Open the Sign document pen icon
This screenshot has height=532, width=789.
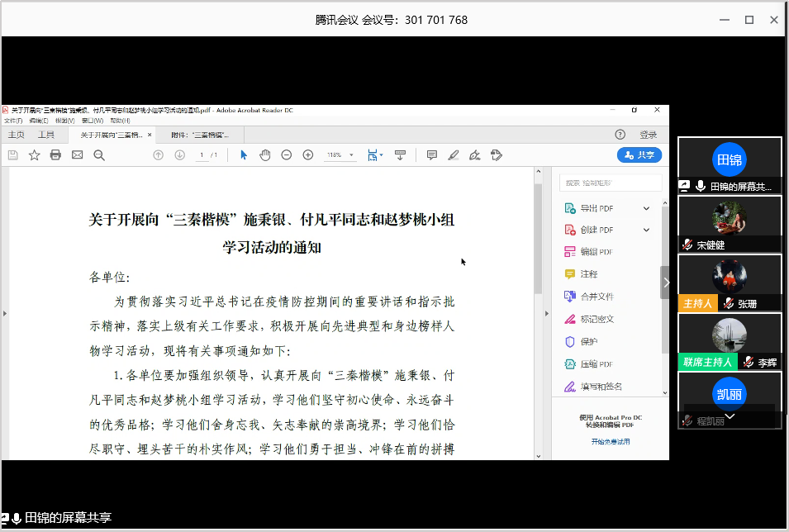click(x=474, y=155)
